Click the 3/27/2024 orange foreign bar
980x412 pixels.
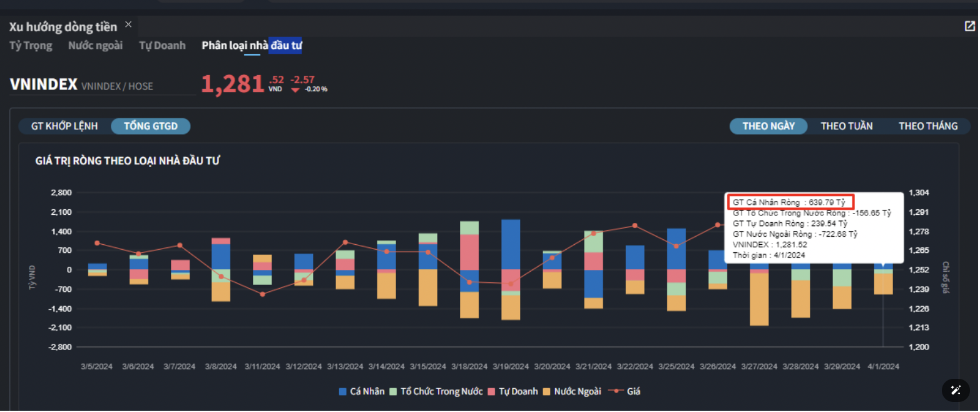tap(758, 299)
